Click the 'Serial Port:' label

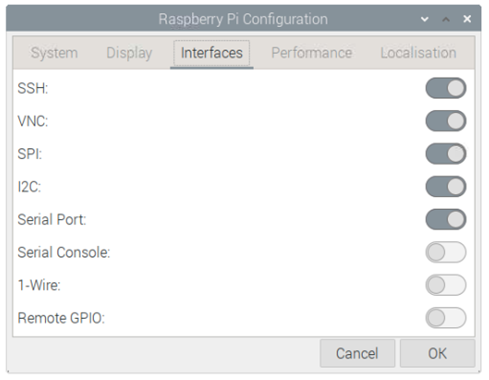click(x=52, y=219)
